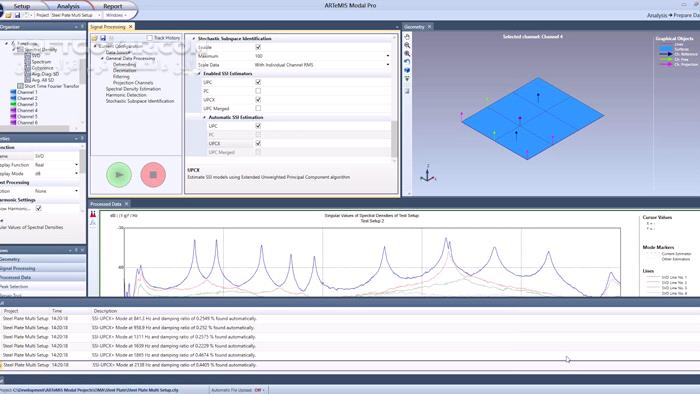Image resolution: width=700 pixels, height=394 pixels.
Task: Click the save icon in Signal Processing toolbar
Action: pyautogui.click(x=103, y=38)
